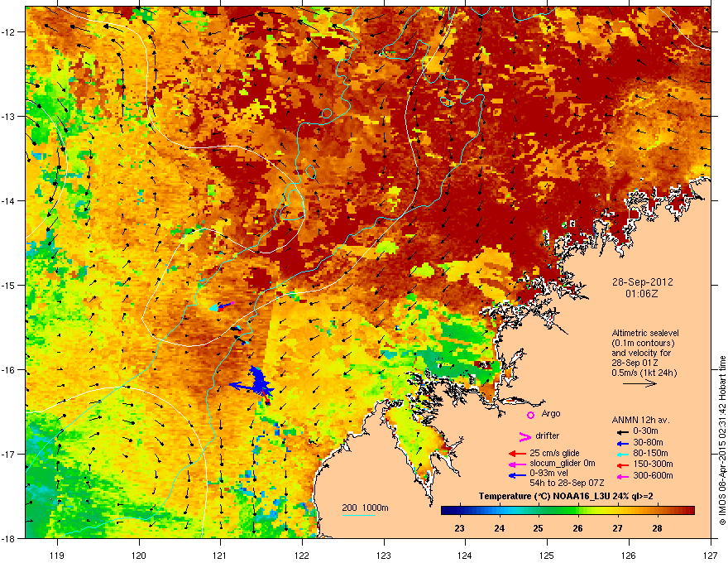This screenshot has width=728, height=563.
Task: Click longitude axis label 119
Action: 57,556
